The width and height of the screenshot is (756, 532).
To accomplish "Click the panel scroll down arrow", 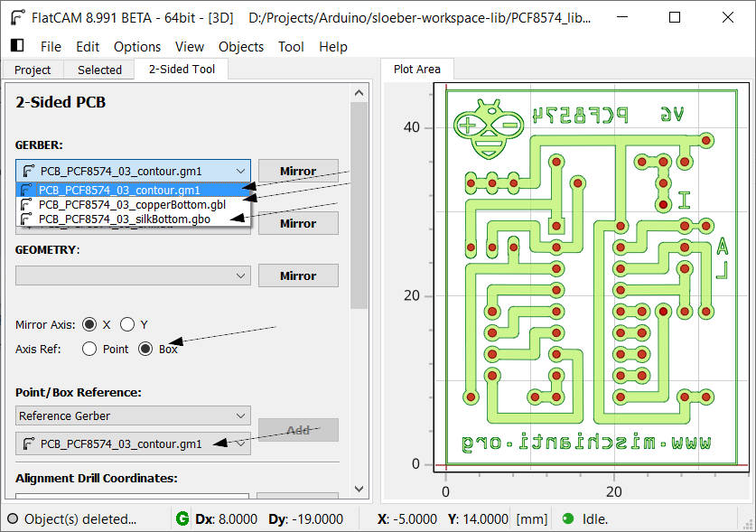I will (x=359, y=489).
